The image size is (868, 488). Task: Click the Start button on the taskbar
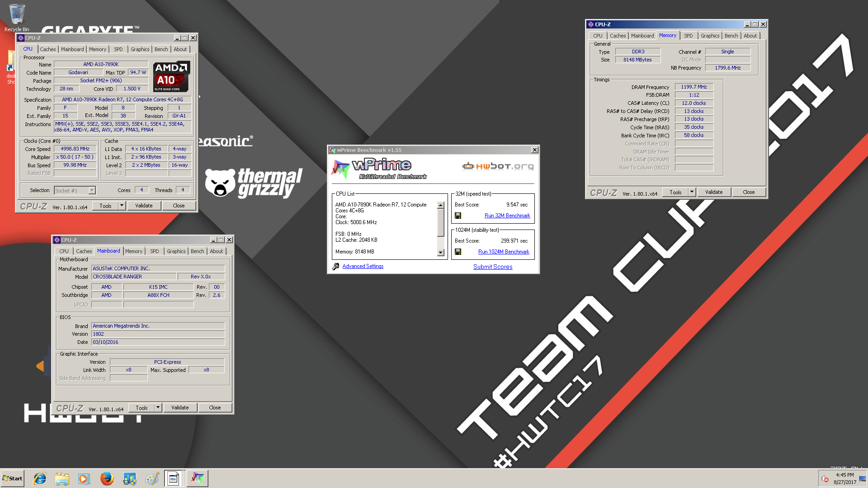pos(13,478)
